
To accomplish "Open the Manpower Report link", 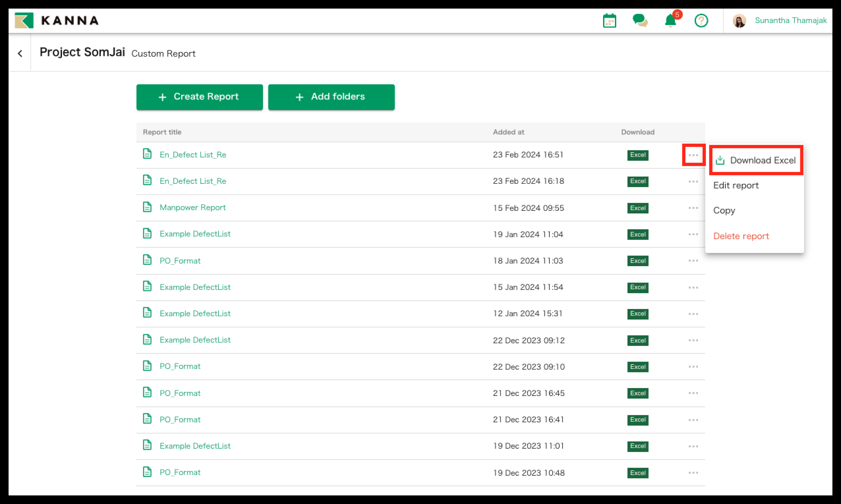I will click(192, 208).
